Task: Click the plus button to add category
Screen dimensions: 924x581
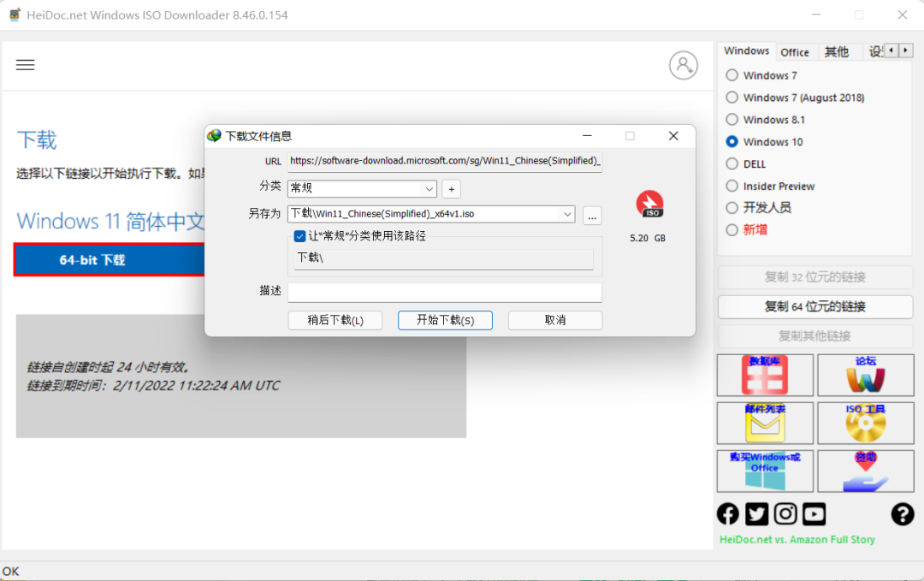Action: tap(452, 189)
